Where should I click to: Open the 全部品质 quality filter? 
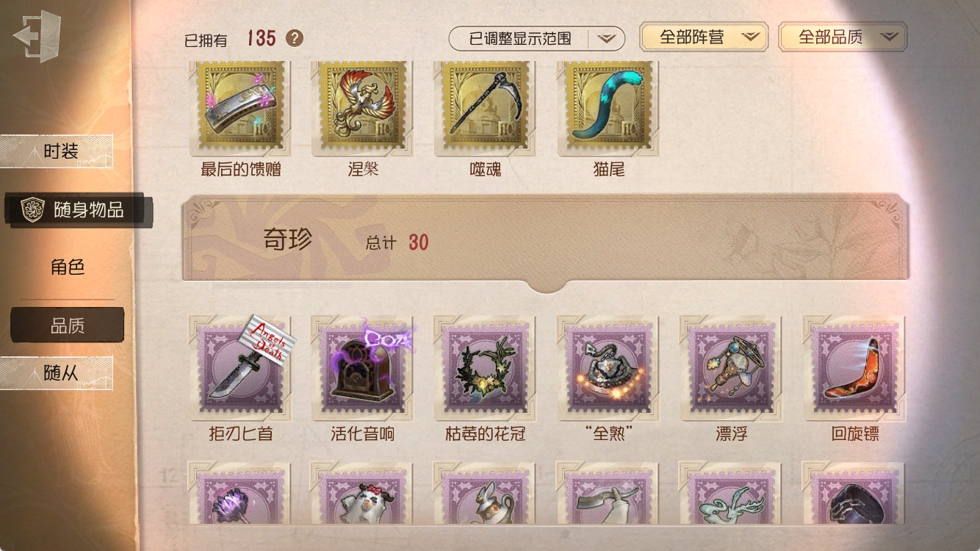(843, 37)
